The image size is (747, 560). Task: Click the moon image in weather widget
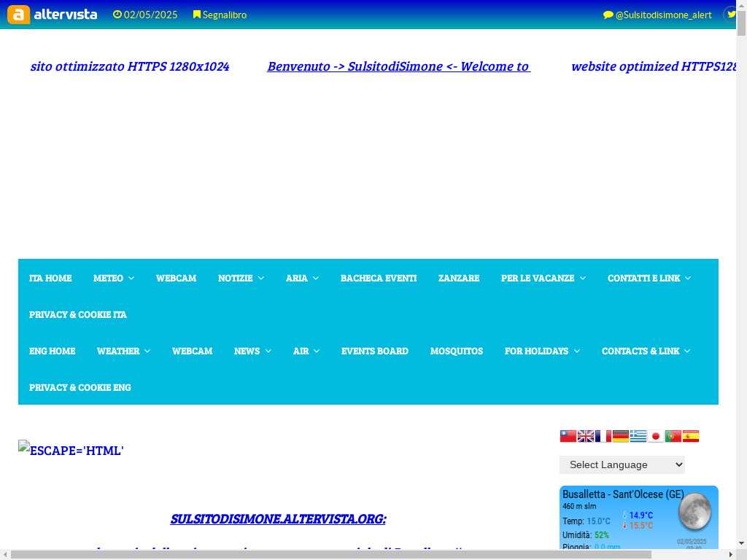tap(694, 511)
